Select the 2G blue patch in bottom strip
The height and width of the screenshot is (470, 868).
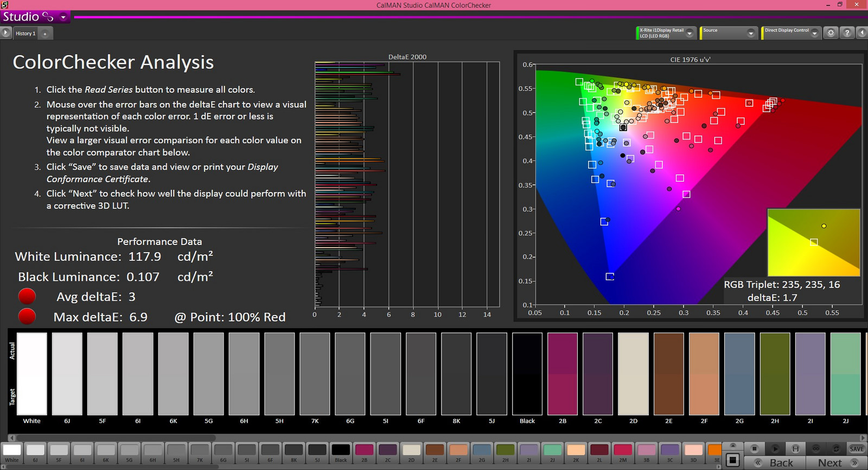point(482,453)
